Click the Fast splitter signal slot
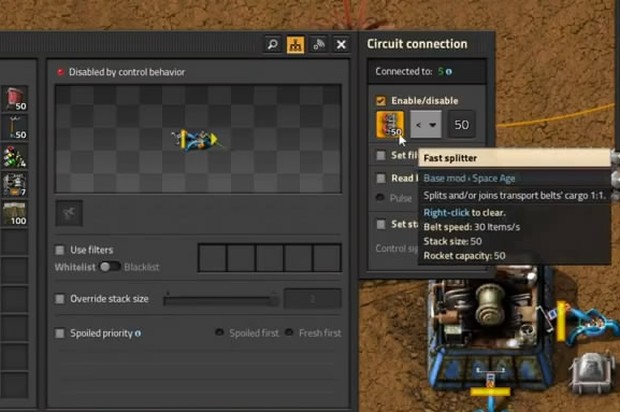The width and height of the screenshot is (620, 412). [x=390, y=125]
